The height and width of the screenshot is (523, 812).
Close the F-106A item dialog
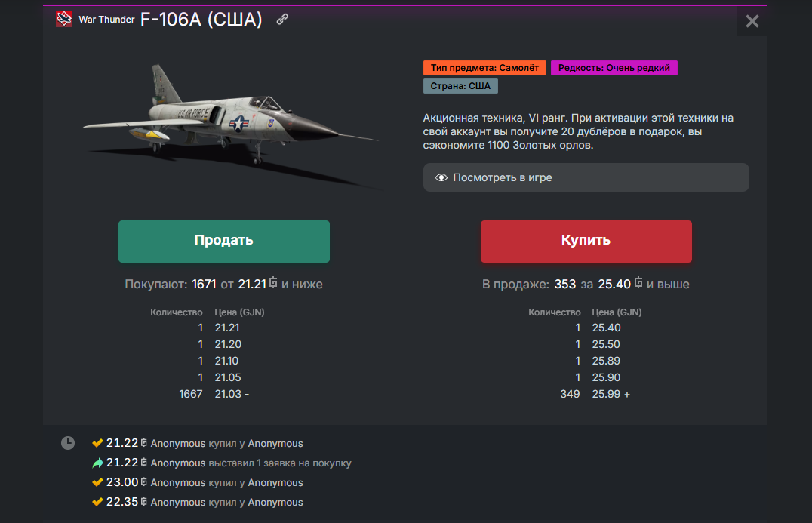[x=752, y=20]
